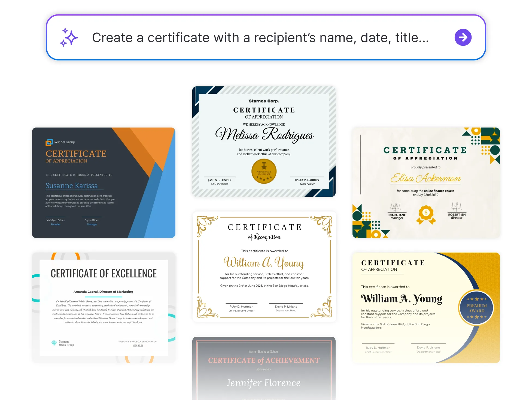Open the Premium Award yellow certificate template
The height and width of the screenshot is (400, 532).
[426, 308]
